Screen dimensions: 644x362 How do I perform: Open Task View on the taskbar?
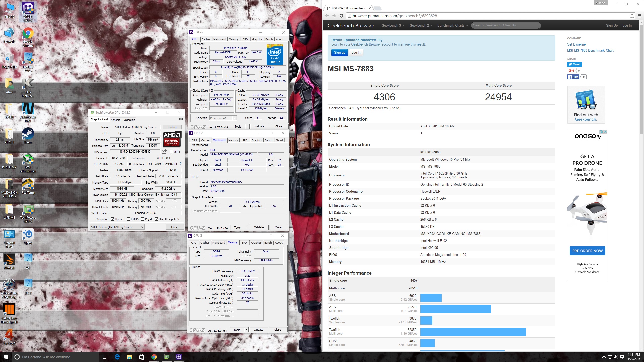(105, 357)
